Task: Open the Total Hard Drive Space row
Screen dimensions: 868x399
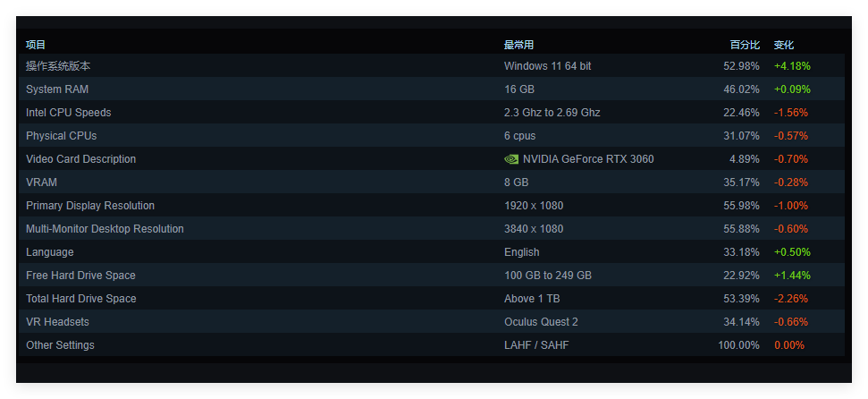Action: [432, 299]
